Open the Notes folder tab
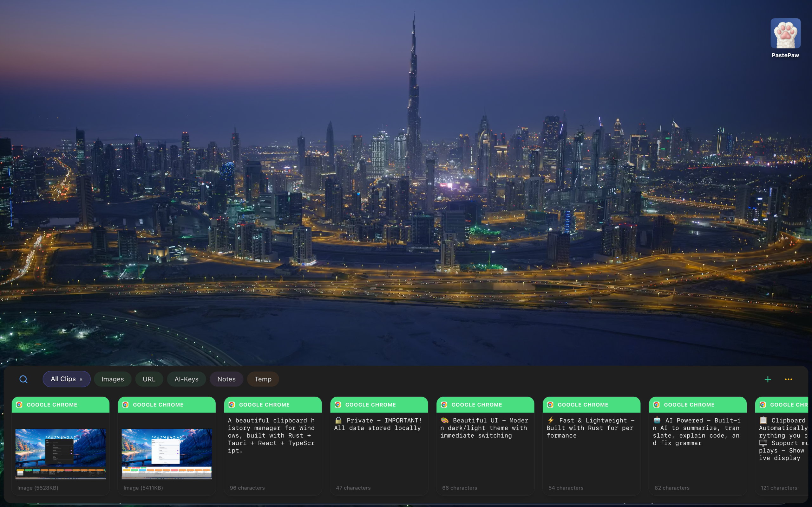 point(226,379)
